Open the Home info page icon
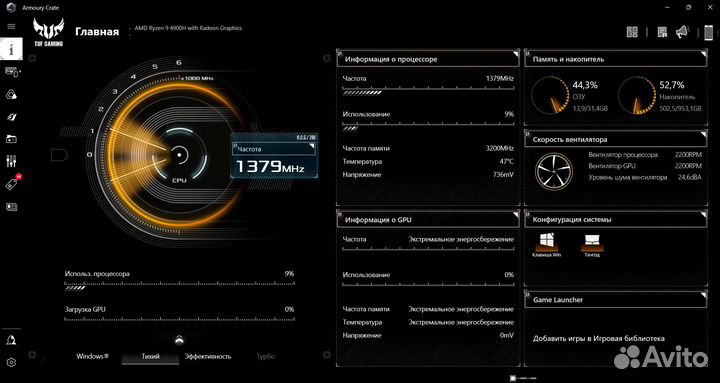Screen dimensions: 720x383 point(11,49)
